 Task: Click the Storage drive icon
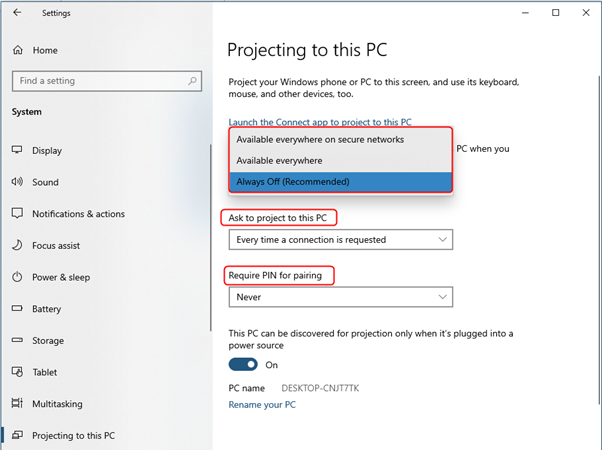pos(17,341)
